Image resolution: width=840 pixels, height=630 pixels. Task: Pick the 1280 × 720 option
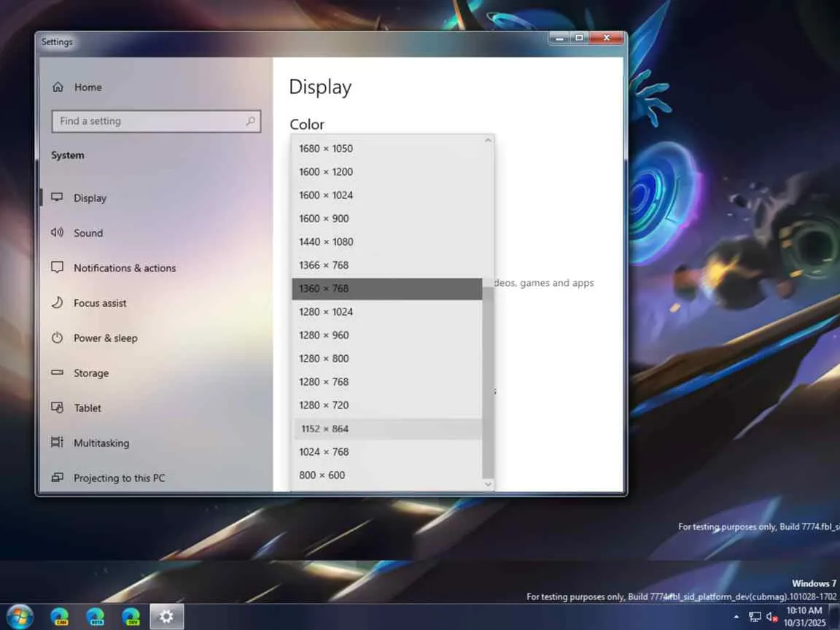pos(386,405)
